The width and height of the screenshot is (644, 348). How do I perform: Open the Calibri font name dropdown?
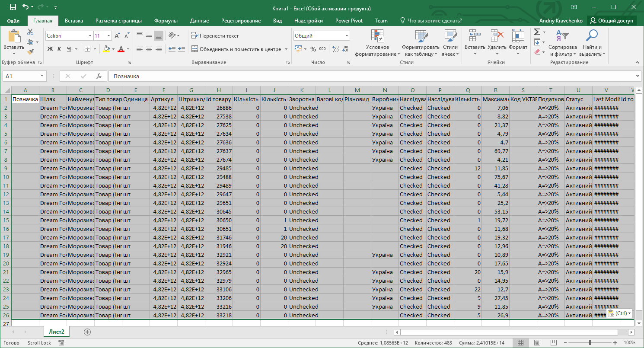(x=90, y=36)
